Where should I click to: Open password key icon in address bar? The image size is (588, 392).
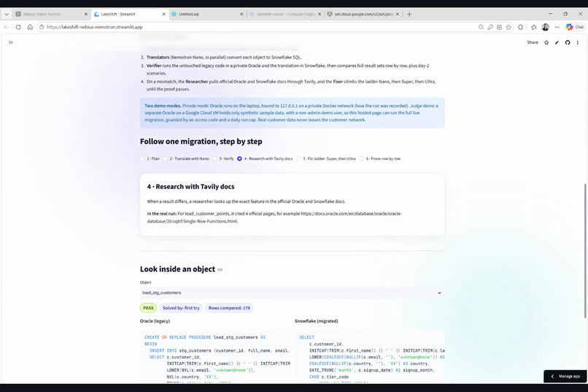pos(490,27)
